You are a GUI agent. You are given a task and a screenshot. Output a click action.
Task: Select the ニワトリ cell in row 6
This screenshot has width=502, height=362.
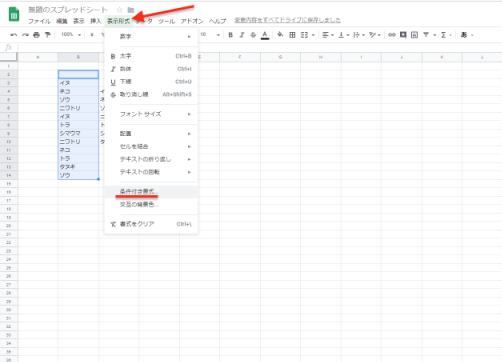[x=78, y=108]
